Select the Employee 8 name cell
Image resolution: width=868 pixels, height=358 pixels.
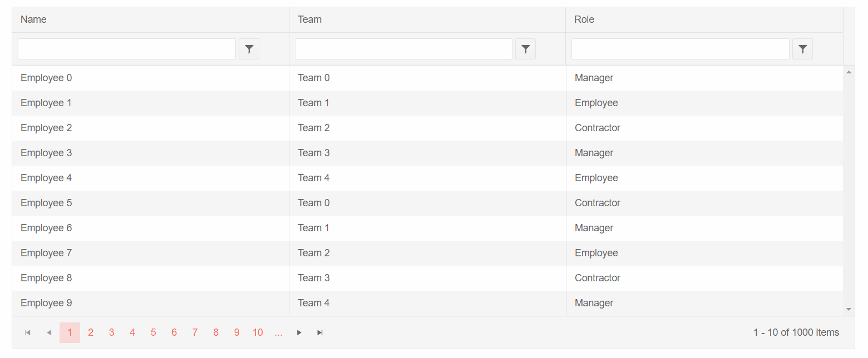(x=150, y=278)
